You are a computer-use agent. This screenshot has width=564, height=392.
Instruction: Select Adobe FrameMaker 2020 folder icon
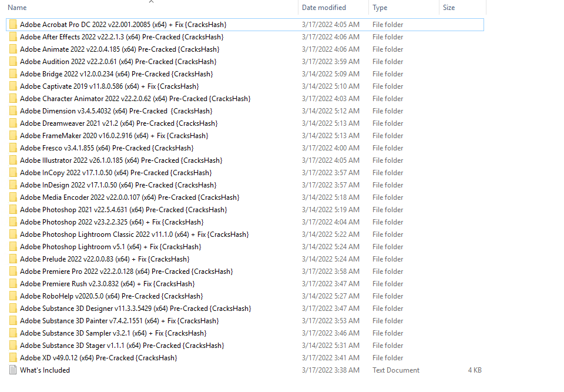coord(13,136)
